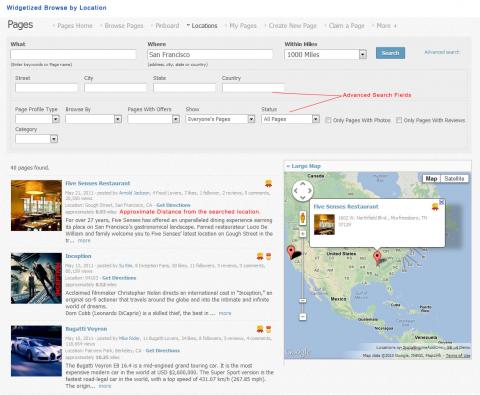Open the Browse Pages tab
This screenshot has width=480, height=395.
124,26
